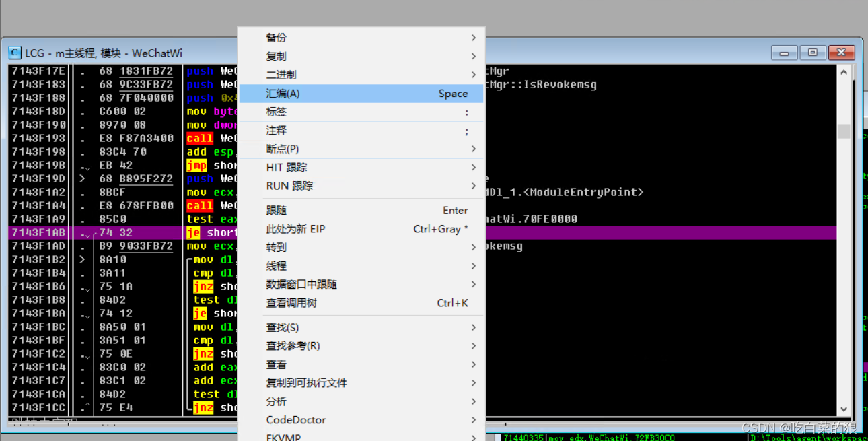Select address row 7143F1C4
868x441 pixels.
click(39, 368)
